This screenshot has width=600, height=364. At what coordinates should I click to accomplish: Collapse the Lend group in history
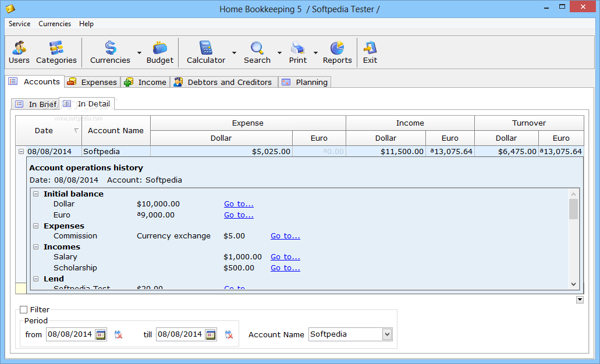tap(36, 279)
